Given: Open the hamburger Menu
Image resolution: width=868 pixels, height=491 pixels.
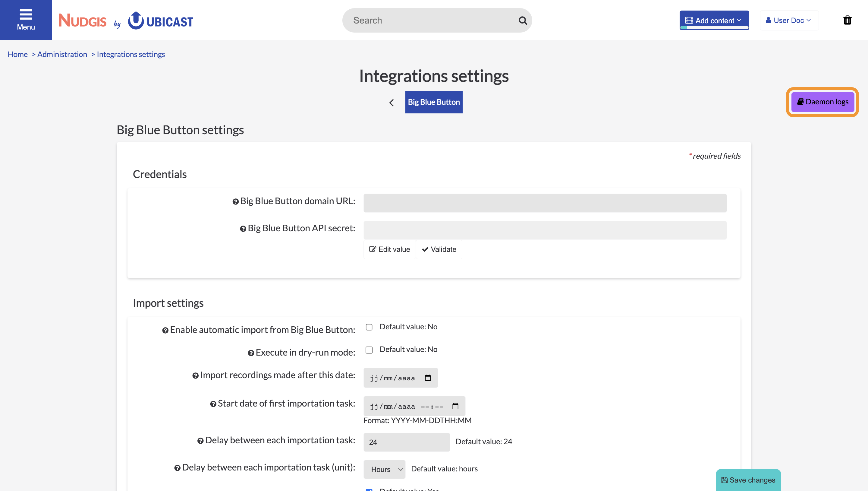Looking at the screenshot, I should [x=26, y=20].
